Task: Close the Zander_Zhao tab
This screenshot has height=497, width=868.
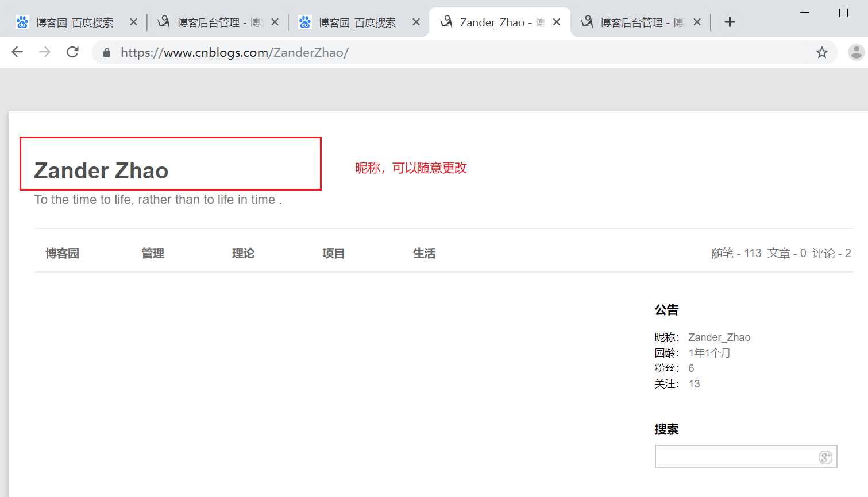Action: point(557,22)
